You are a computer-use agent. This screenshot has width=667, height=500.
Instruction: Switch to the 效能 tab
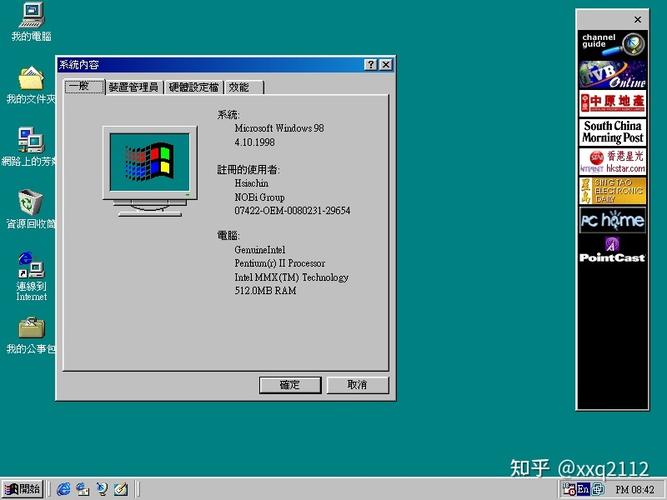pyautogui.click(x=244, y=88)
